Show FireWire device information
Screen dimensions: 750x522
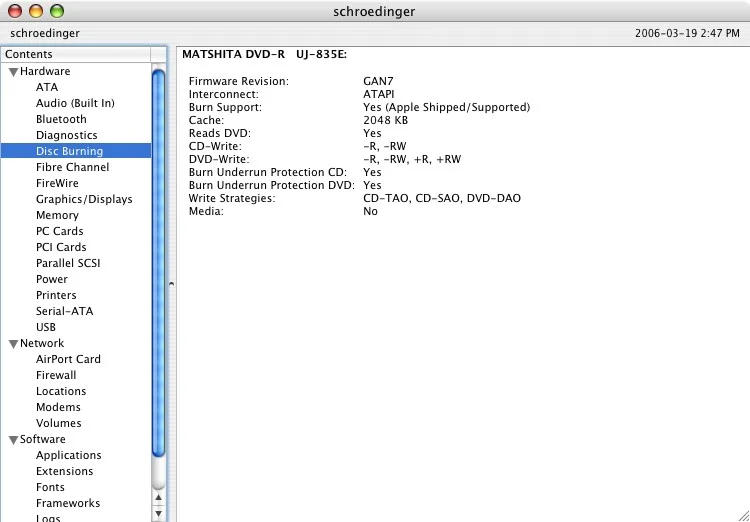57,183
